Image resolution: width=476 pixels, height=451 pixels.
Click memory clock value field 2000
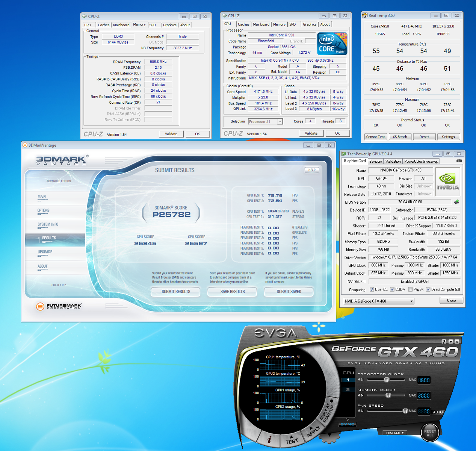point(424,396)
